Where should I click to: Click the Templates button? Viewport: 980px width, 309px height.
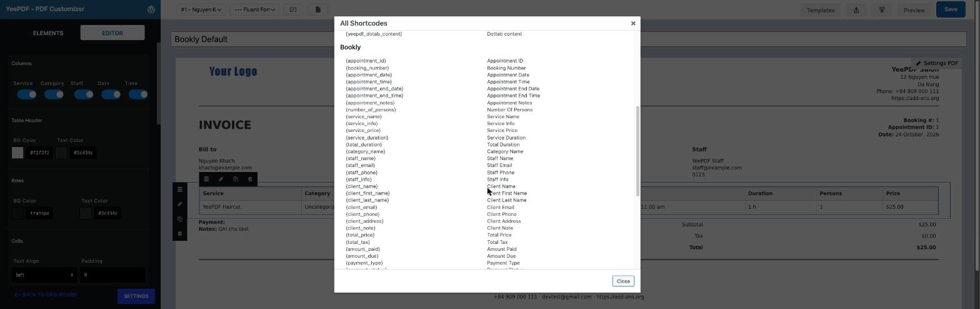tap(820, 10)
